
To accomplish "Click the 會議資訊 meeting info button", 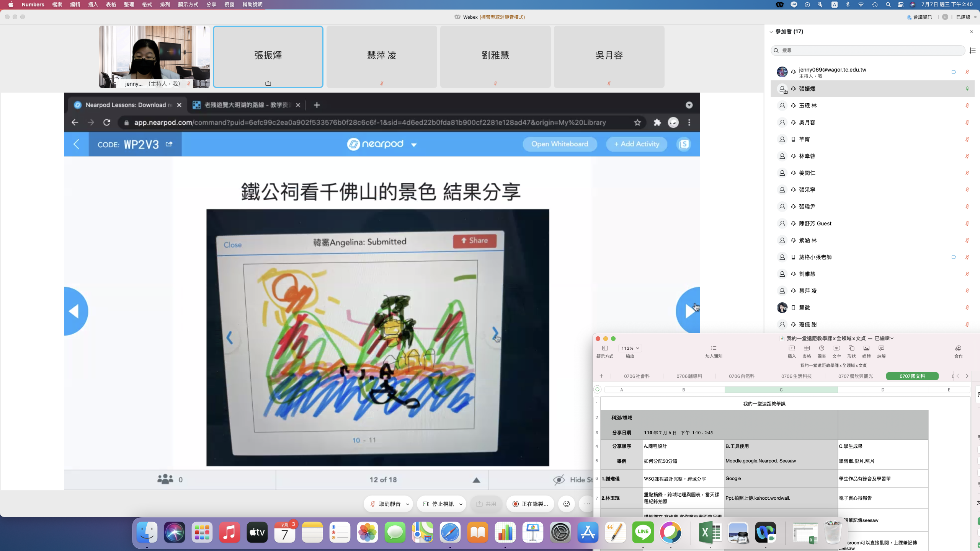I will tap(919, 17).
